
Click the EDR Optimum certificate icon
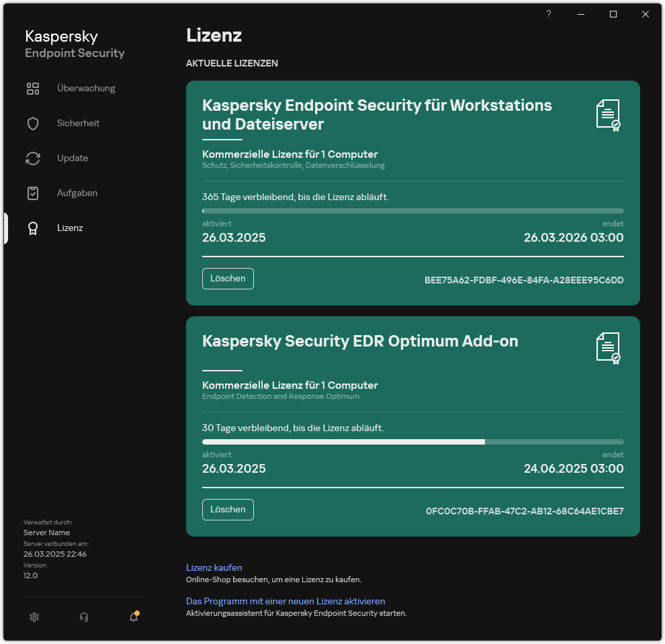(x=608, y=348)
